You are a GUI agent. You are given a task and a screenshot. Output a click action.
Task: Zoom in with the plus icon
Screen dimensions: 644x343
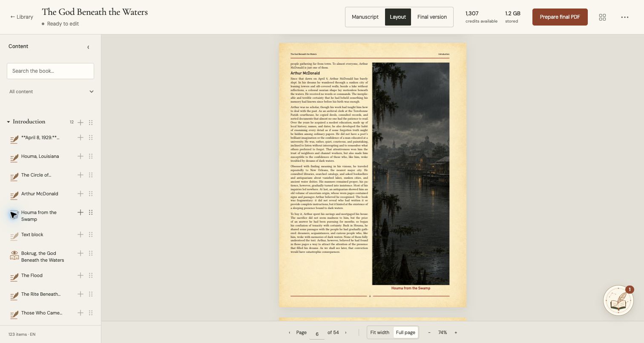(x=456, y=332)
